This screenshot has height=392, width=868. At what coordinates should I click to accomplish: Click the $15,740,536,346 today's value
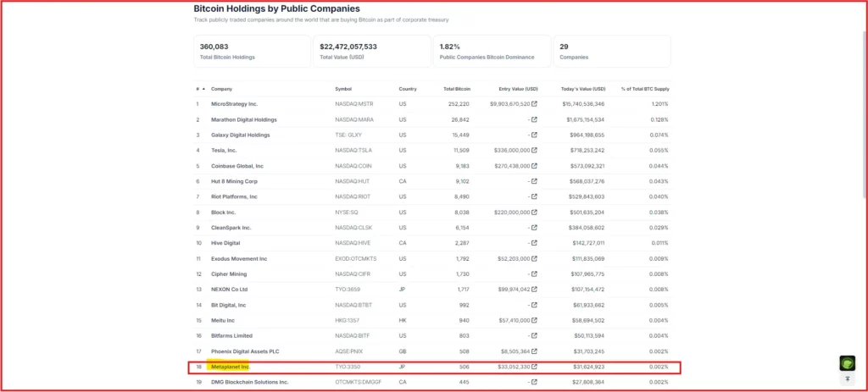(583, 104)
